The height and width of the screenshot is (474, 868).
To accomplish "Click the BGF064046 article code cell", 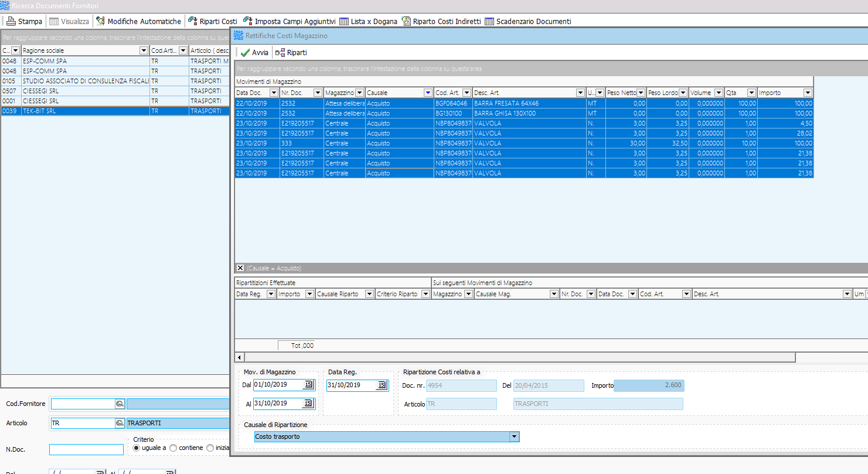I will [x=453, y=103].
